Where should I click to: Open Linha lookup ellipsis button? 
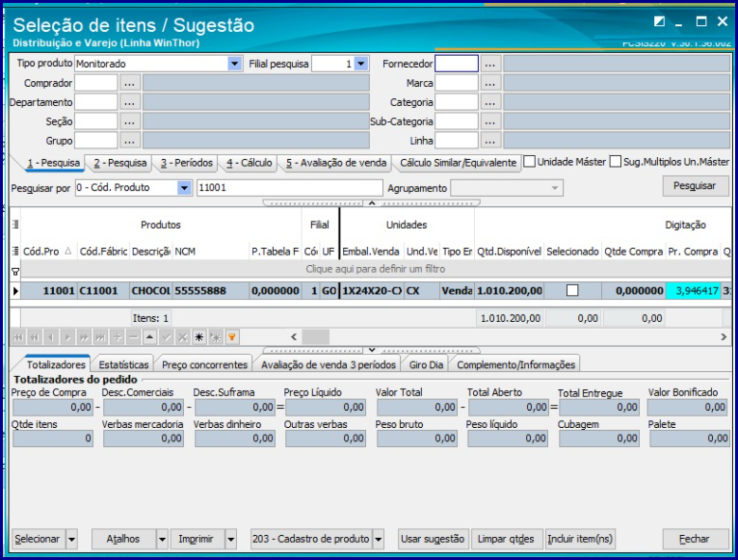[490, 141]
